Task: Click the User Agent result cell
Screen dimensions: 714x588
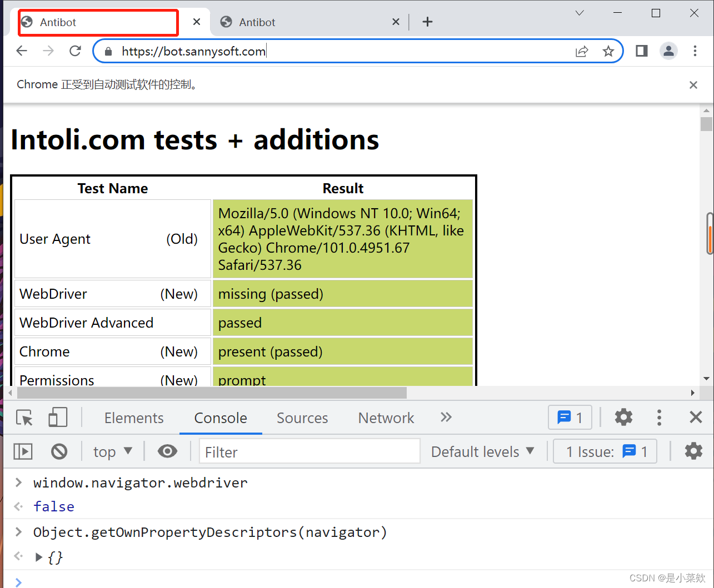Action: (343, 239)
